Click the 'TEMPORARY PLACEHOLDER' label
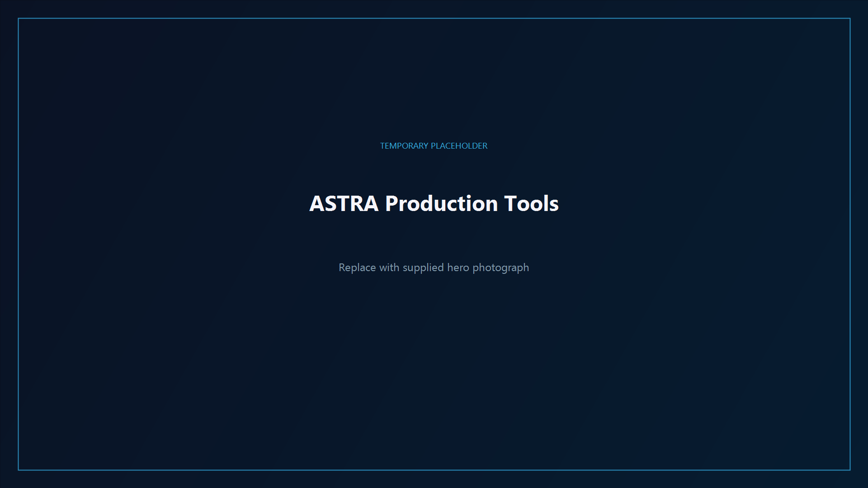The image size is (868, 488). pos(434,146)
